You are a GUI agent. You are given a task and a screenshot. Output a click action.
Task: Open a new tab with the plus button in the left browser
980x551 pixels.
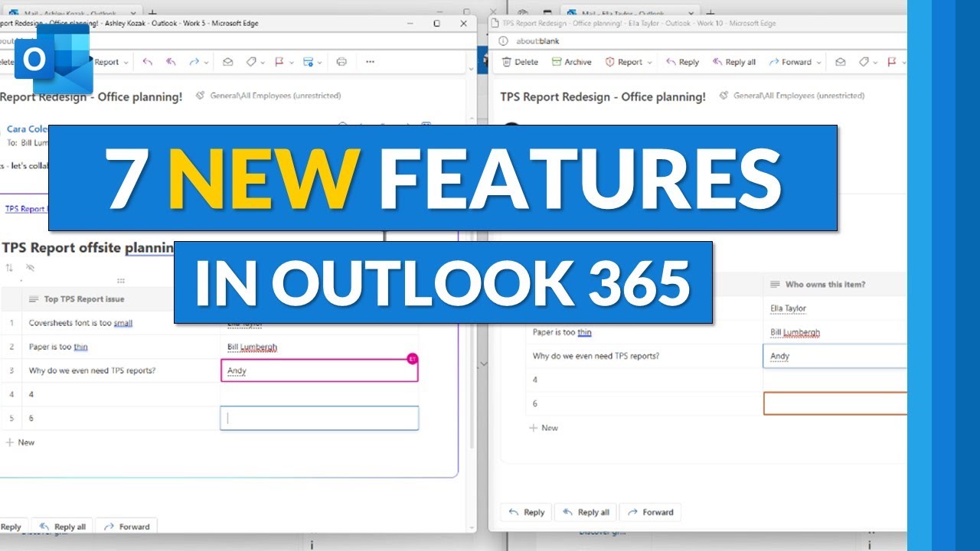click(152, 13)
